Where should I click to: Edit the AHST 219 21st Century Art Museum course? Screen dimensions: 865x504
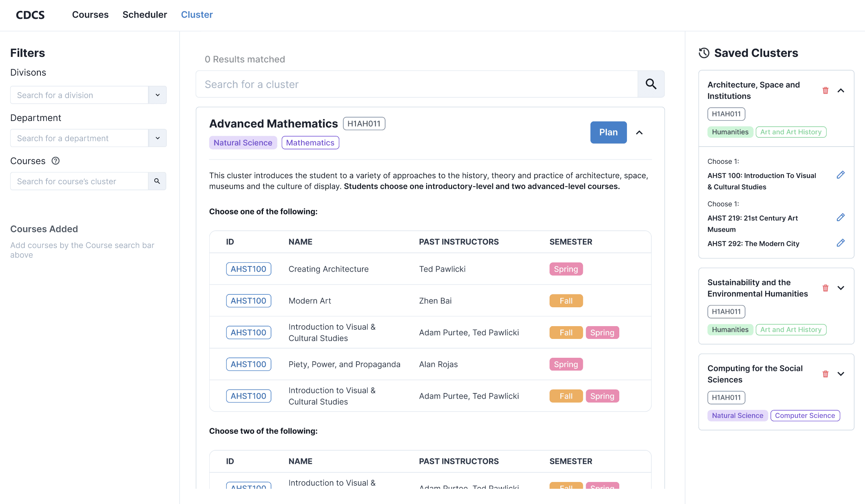841,217
